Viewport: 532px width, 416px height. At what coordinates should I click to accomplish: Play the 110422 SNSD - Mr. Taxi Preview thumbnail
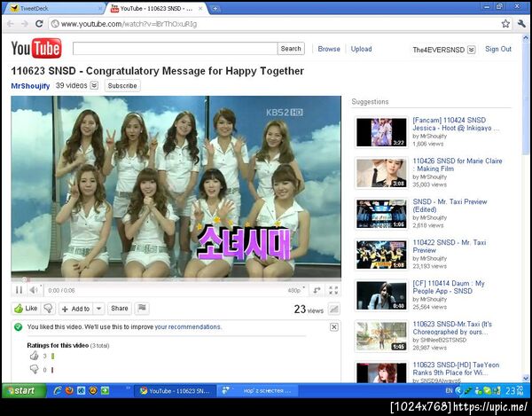point(381,255)
